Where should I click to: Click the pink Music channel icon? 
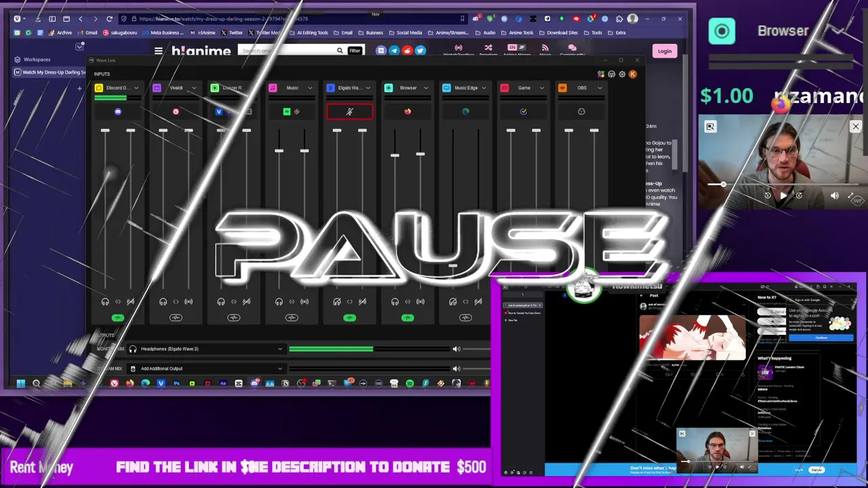click(273, 87)
